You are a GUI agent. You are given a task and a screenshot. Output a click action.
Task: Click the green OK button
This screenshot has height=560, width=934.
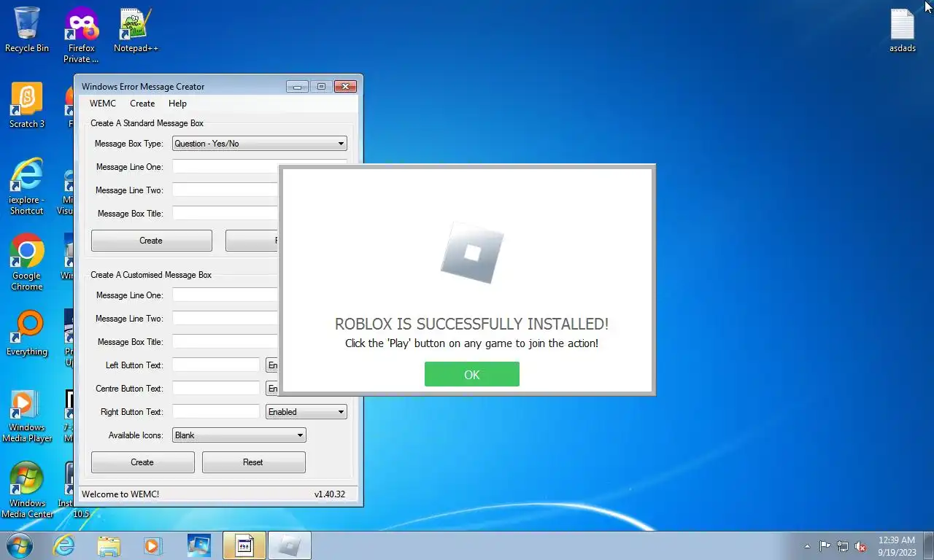coord(472,374)
